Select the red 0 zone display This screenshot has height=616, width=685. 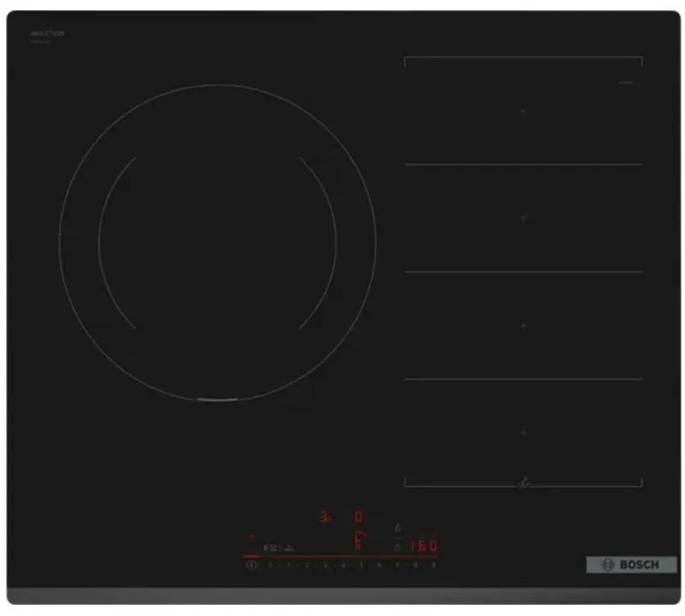[x=359, y=517]
